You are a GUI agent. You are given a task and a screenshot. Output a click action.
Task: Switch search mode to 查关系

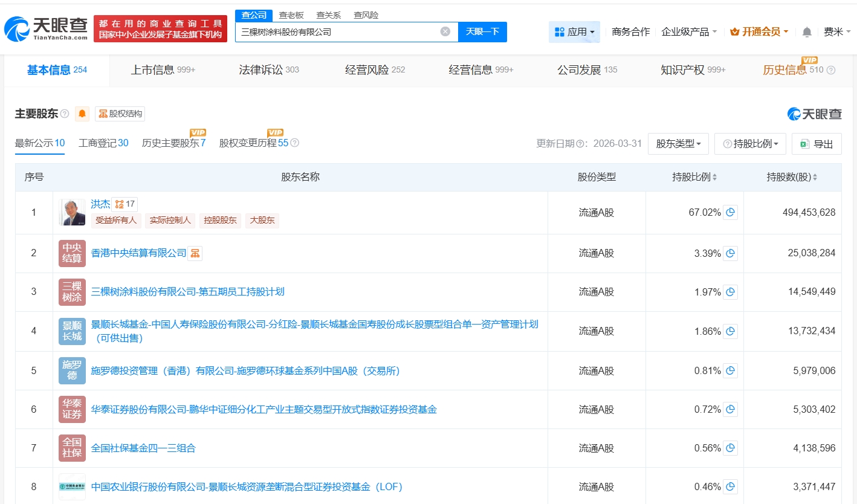(329, 15)
